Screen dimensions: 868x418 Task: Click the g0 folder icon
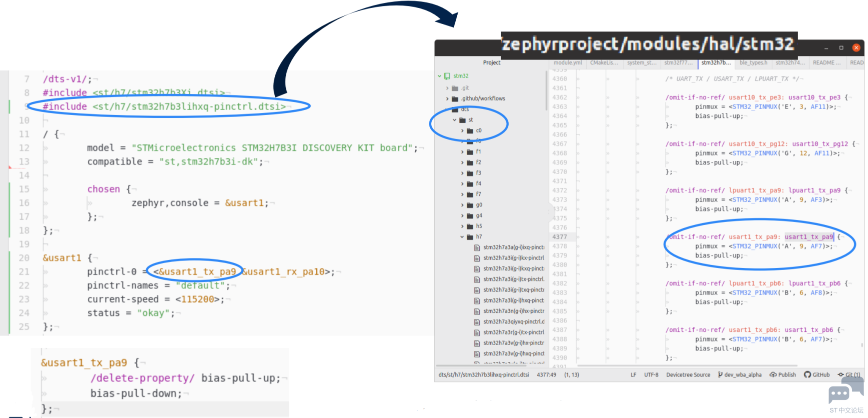click(x=470, y=205)
